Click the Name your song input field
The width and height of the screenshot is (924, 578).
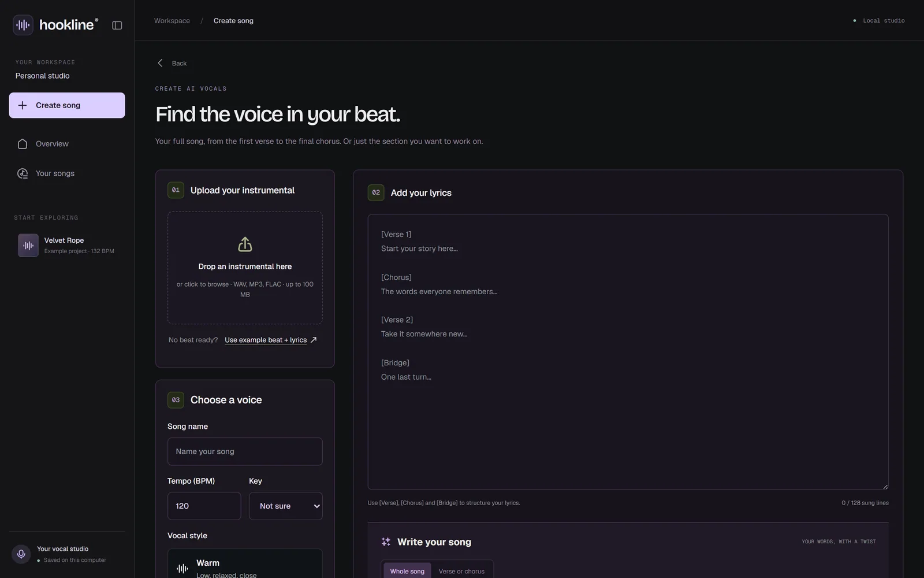tap(245, 451)
